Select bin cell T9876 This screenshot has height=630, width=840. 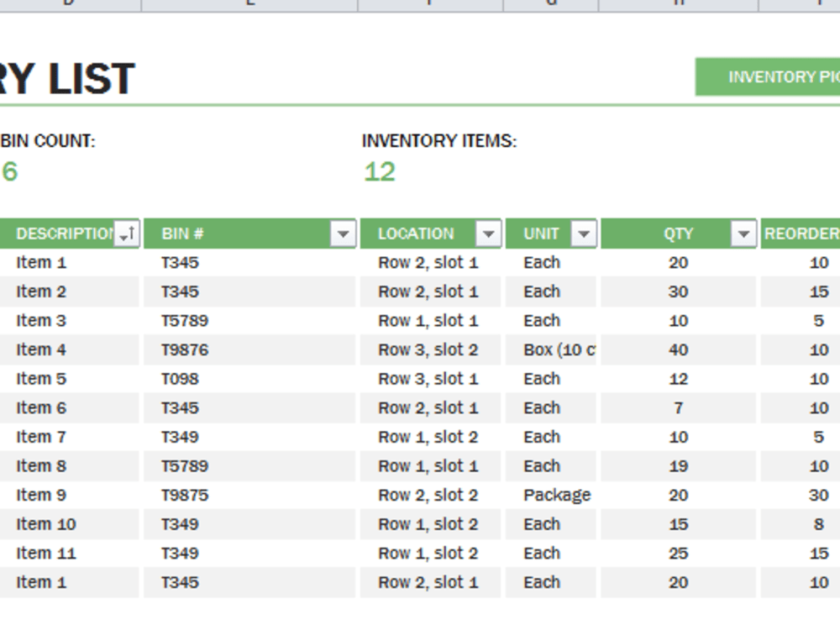249,349
